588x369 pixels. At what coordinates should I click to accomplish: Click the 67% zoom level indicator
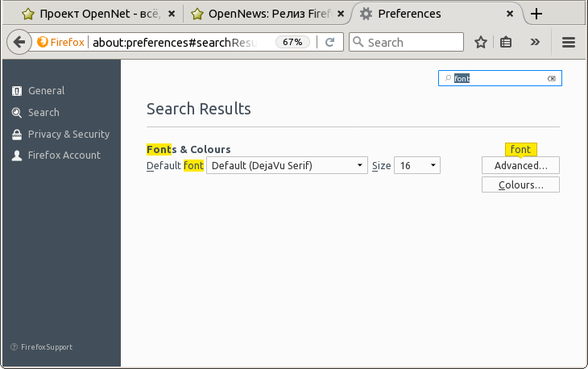tap(292, 42)
